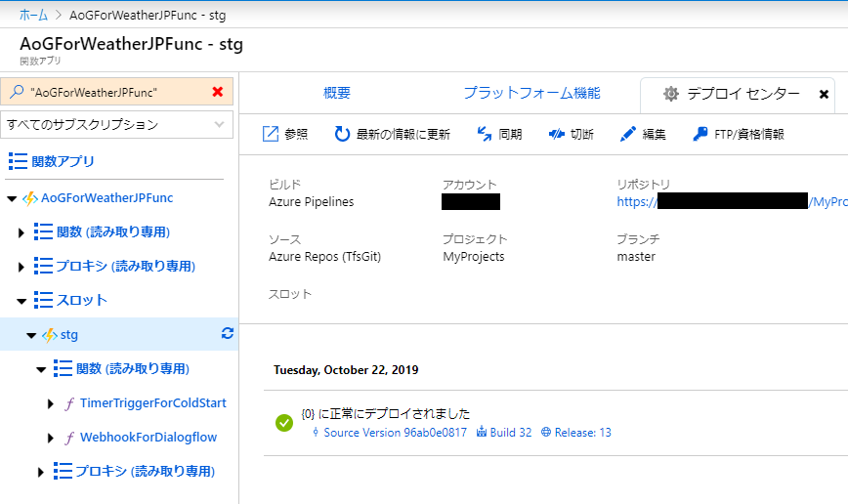The width and height of the screenshot is (848, 504).
Task: Click the 編集 edit button
Action: click(643, 134)
